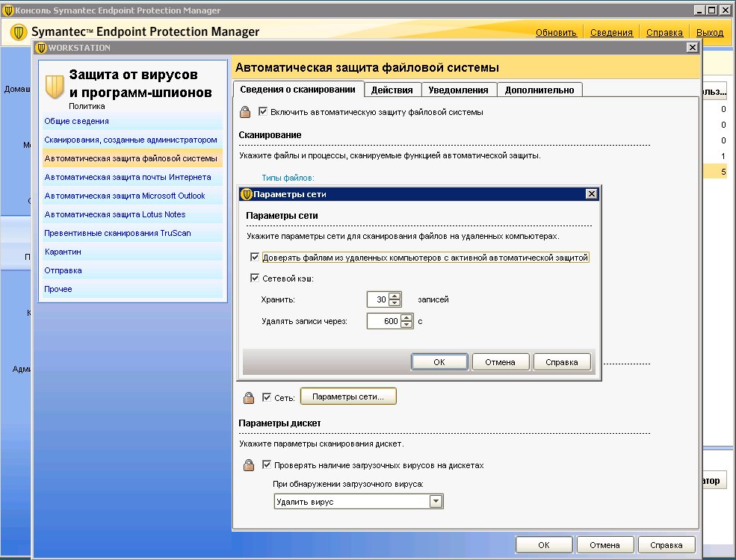Screen dimensions: 736x560
Task: Close the WORKSTATION policy window
Action: pos(692,47)
